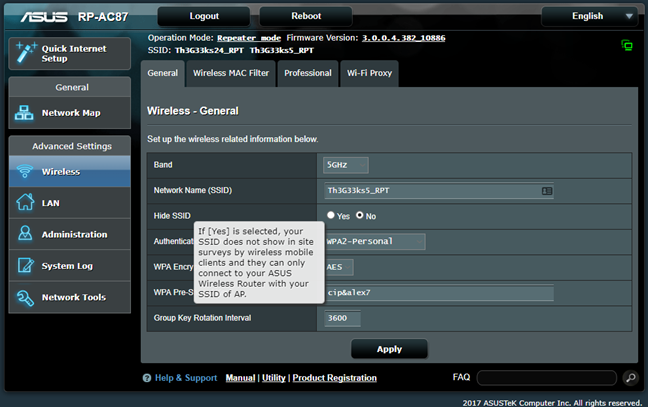Screen dimensions: 648x407
Task: Click the firmware version link
Action: (x=404, y=38)
